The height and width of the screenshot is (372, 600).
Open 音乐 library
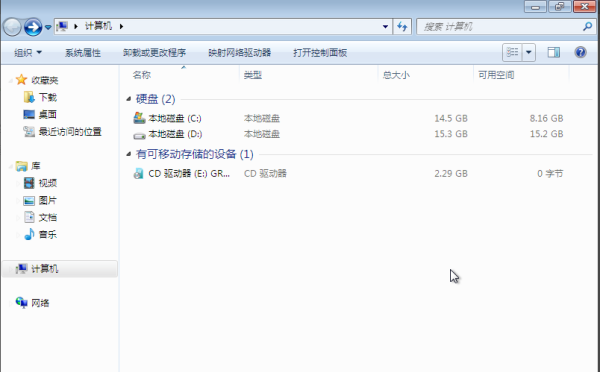coord(47,234)
